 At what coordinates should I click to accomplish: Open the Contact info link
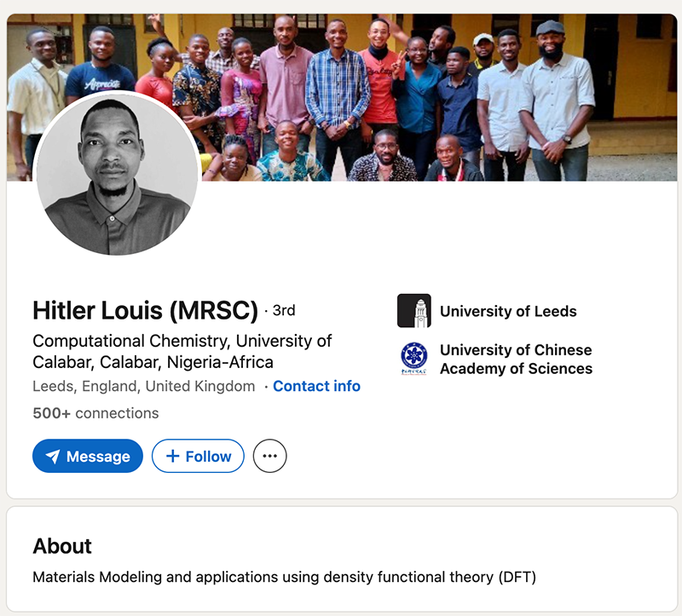[316, 386]
